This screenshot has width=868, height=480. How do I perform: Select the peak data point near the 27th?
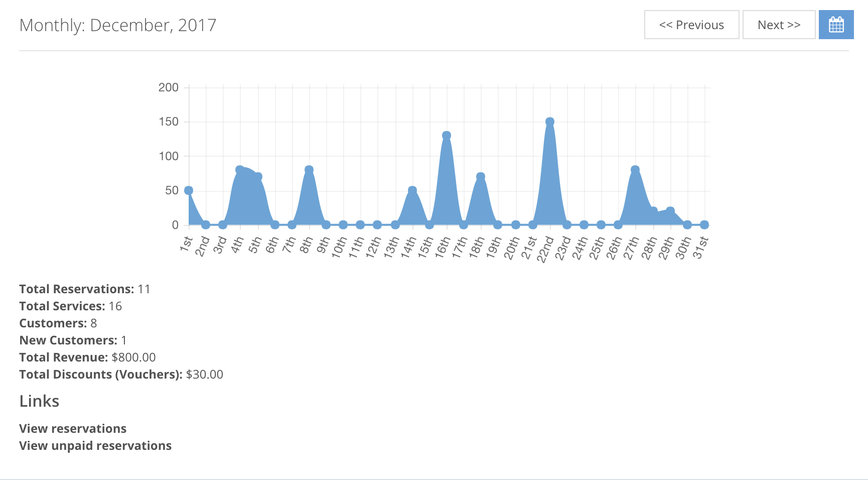coord(635,168)
